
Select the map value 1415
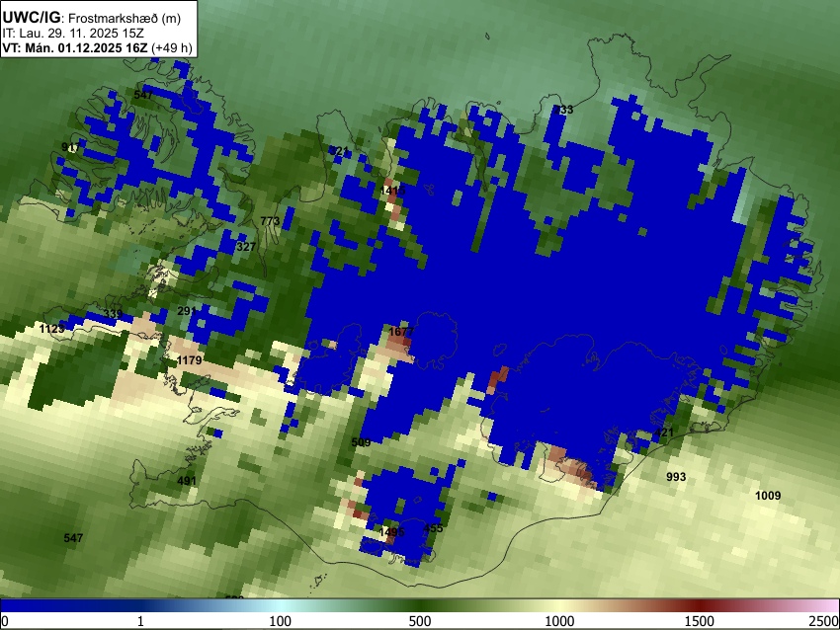click(x=392, y=190)
